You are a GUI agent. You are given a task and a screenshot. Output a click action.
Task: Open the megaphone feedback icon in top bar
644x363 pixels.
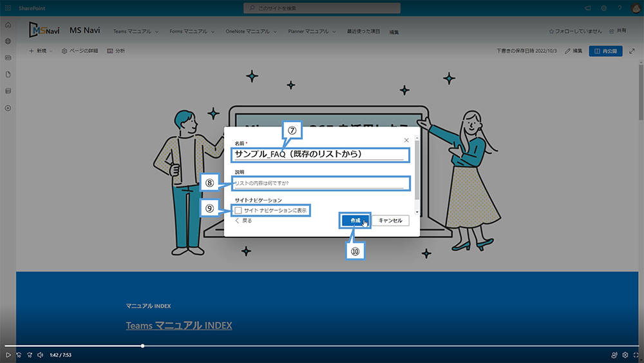coord(588,8)
